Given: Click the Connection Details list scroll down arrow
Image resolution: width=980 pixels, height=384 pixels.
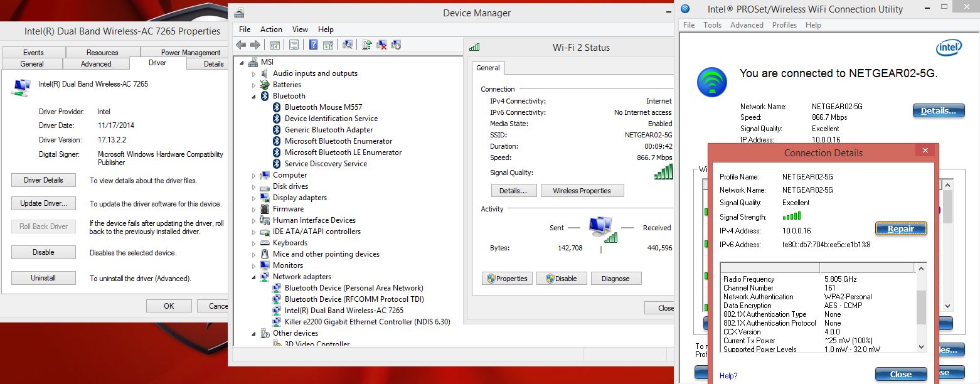Looking at the screenshot, I should click(921, 347).
